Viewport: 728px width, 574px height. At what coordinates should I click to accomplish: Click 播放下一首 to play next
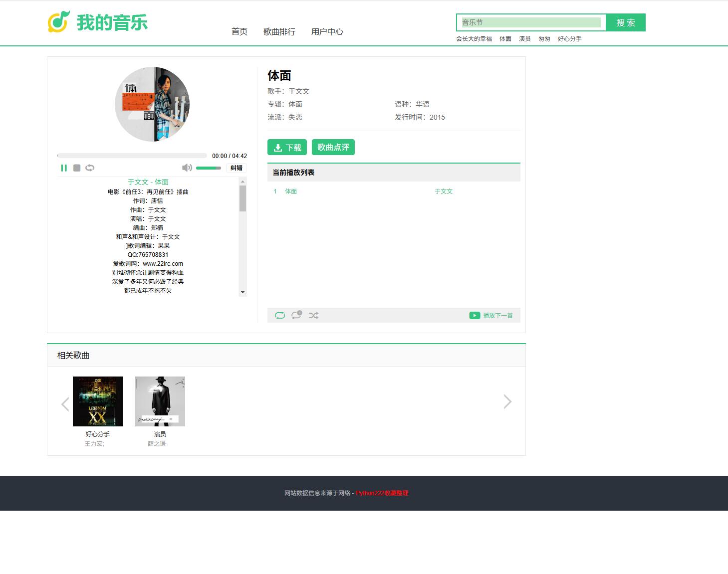[491, 315]
